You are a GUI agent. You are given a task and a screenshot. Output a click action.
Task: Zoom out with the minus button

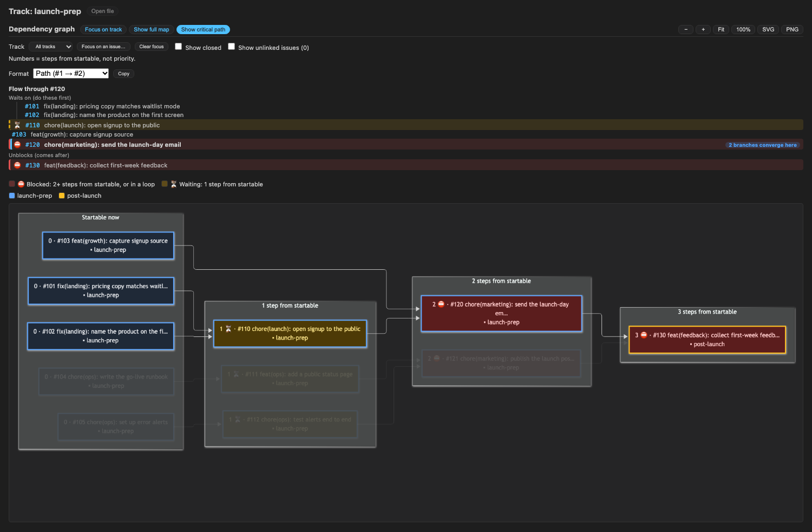[x=686, y=29]
